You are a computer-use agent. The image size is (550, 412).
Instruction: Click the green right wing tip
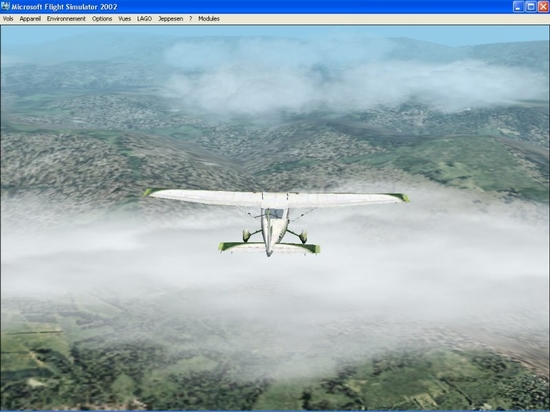[x=401, y=197]
